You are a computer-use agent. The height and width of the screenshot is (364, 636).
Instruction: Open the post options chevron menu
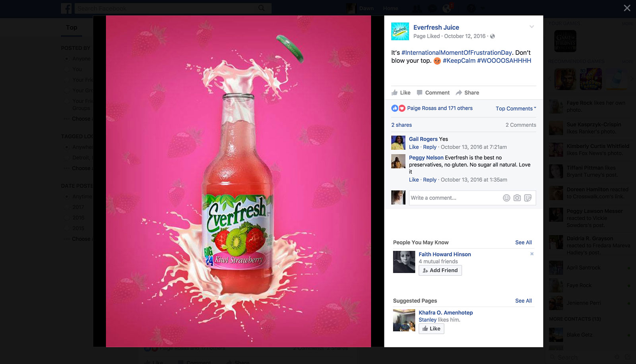pos(531,27)
